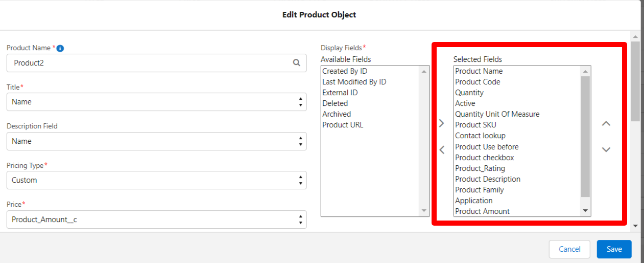Viewport: 644px width, 263px height.
Task: Move selected field up with up chevron
Action: coord(606,123)
